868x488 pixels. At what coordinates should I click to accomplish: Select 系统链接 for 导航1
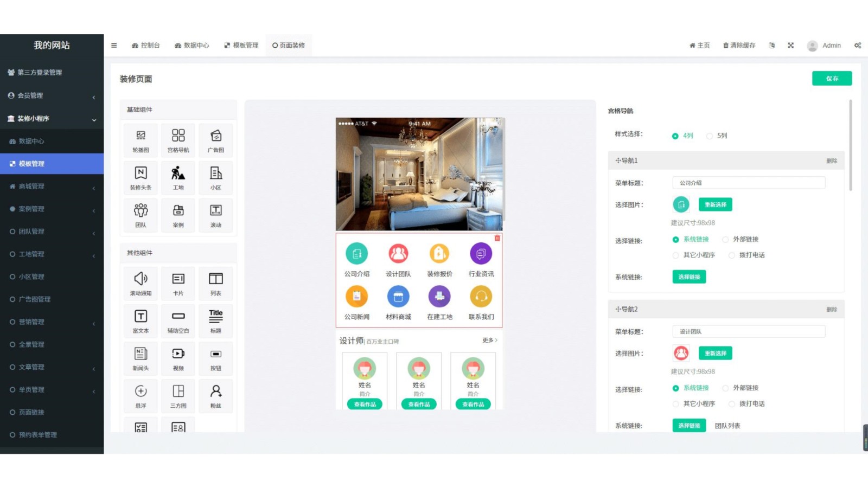tap(691, 240)
